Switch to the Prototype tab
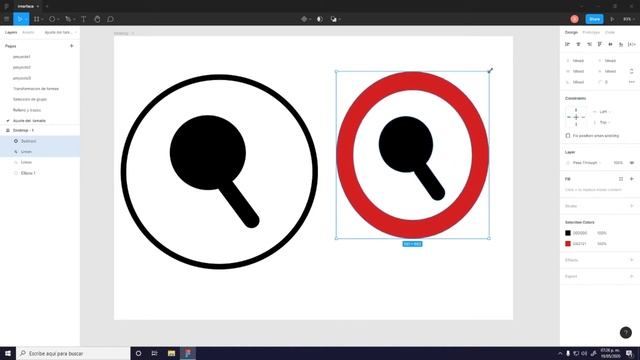Screen dimensions: 640x360 591,32
